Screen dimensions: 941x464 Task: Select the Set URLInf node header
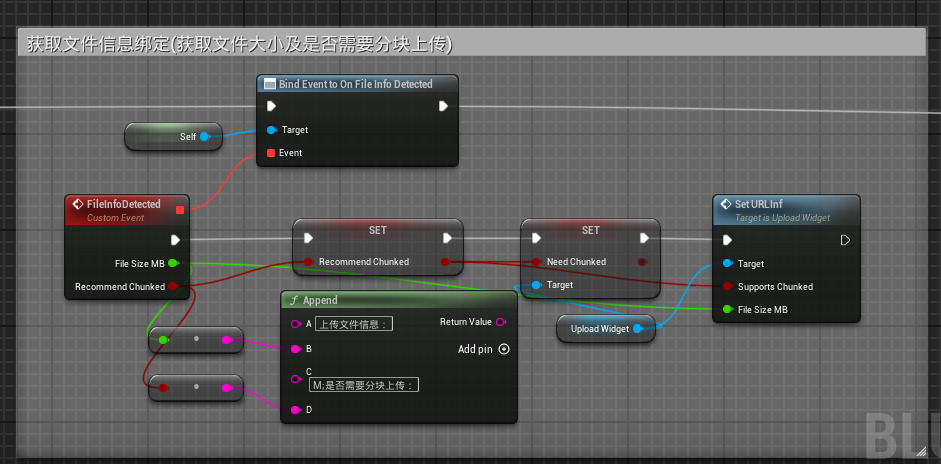tap(786, 210)
